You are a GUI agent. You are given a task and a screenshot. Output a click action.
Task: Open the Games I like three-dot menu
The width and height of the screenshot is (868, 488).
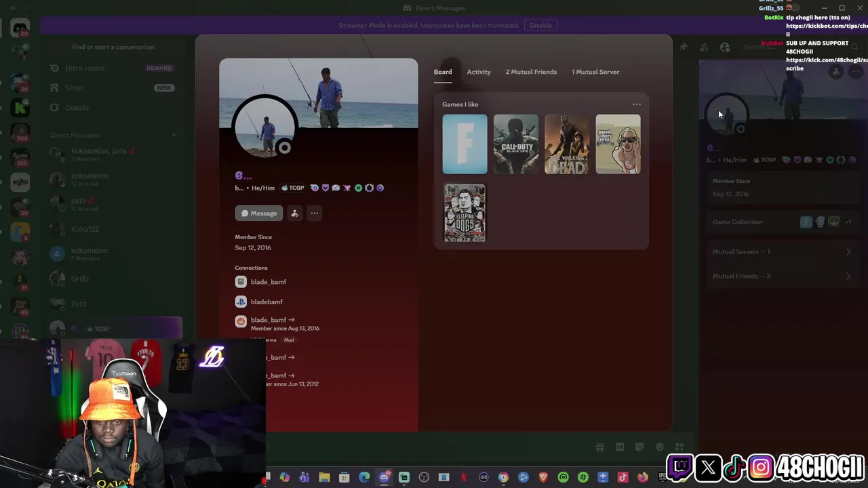pos(637,104)
